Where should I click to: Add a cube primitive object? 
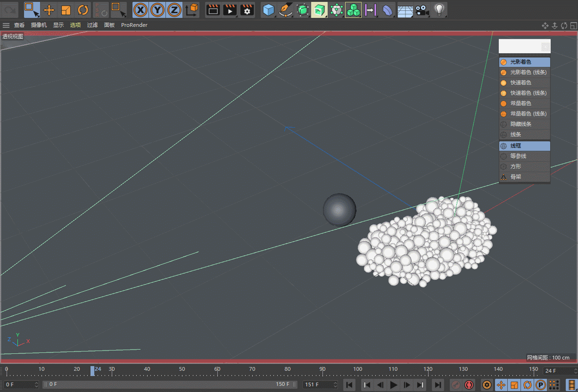tap(269, 9)
